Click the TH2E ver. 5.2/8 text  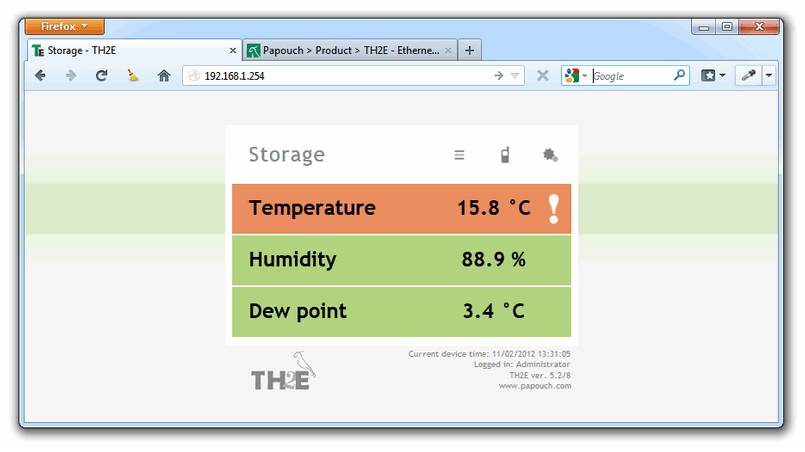[x=540, y=375]
